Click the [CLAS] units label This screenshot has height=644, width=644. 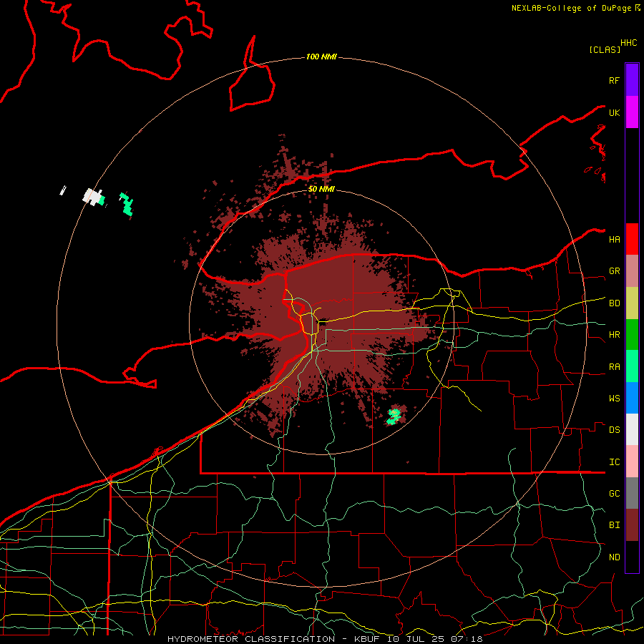[x=605, y=49]
